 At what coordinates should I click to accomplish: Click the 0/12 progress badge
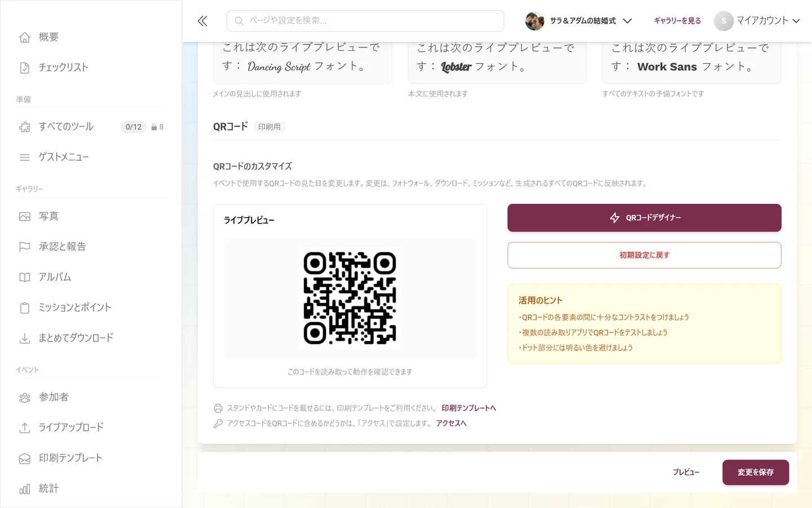click(134, 127)
